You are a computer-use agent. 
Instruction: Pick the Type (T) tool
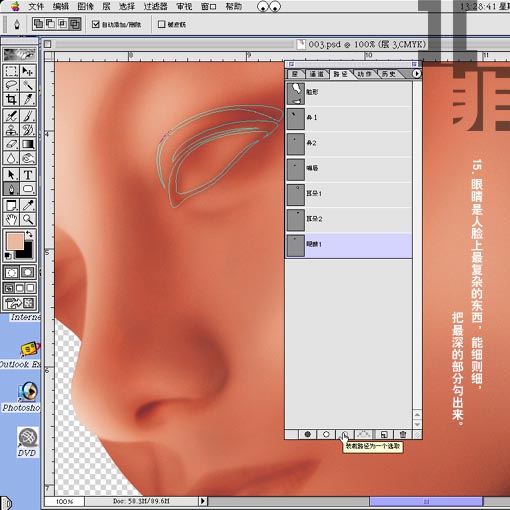pos(28,174)
